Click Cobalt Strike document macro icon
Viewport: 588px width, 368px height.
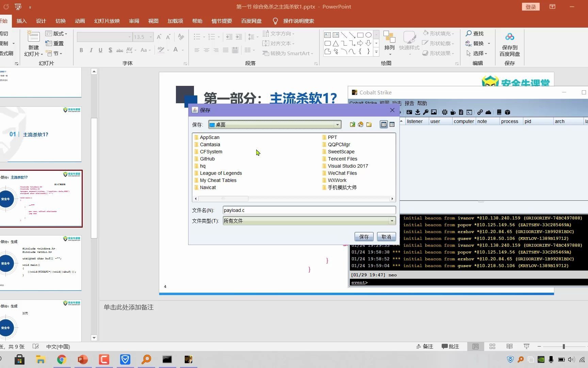point(461,112)
